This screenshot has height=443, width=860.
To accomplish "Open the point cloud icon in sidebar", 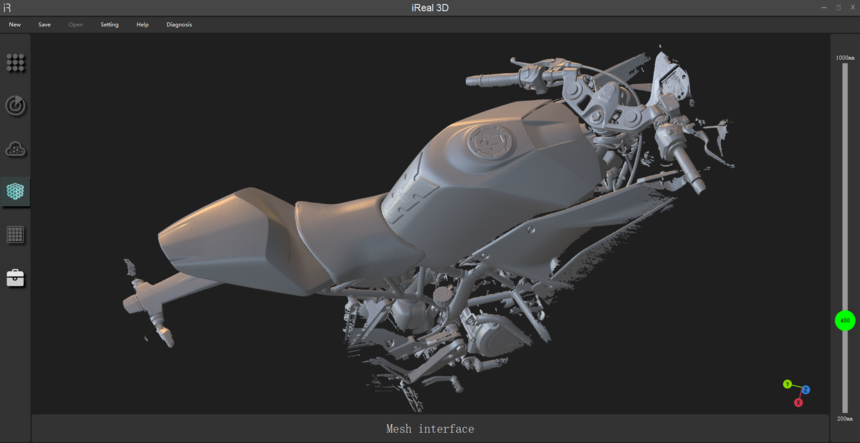I will (x=15, y=149).
